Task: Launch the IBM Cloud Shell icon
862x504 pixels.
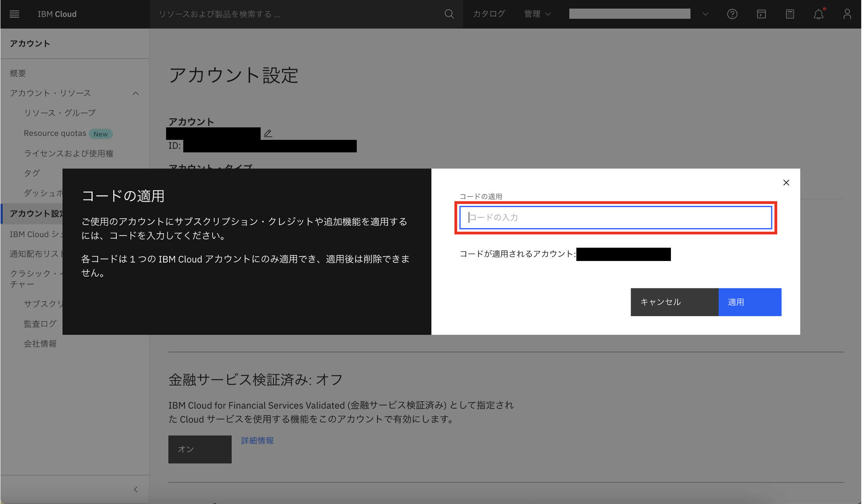Action: click(761, 14)
